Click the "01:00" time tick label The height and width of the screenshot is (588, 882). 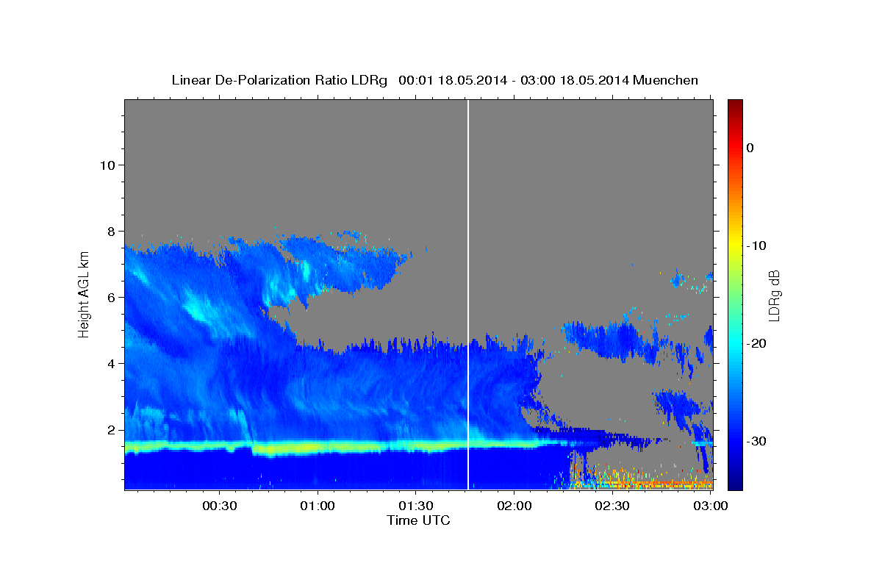[x=317, y=506]
